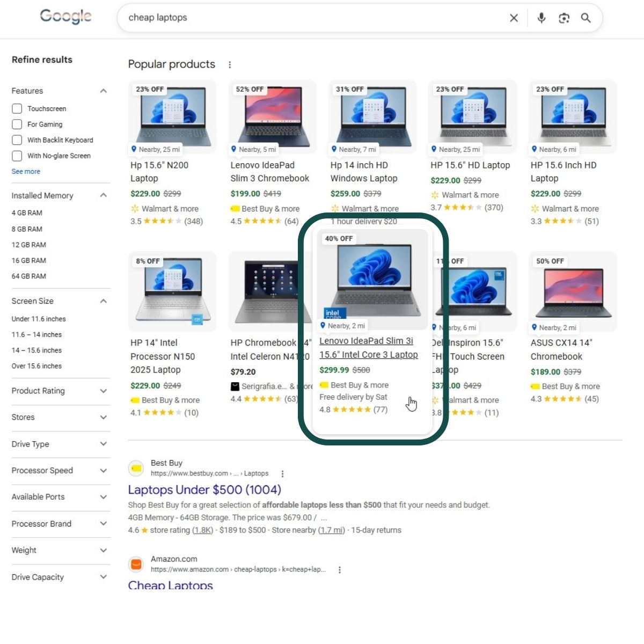The height and width of the screenshot is (644, 644).
Task: Submit search with magnifier icon
Action: (586, 18)
